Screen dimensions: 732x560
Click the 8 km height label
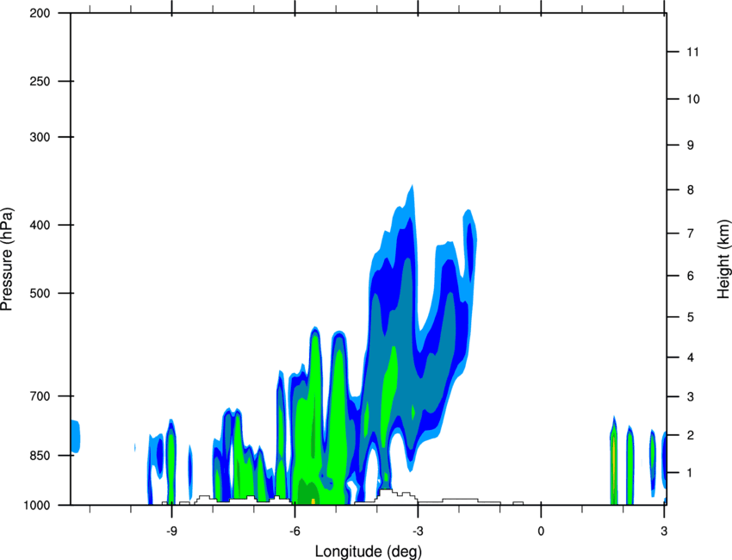[x=691, y=190]
